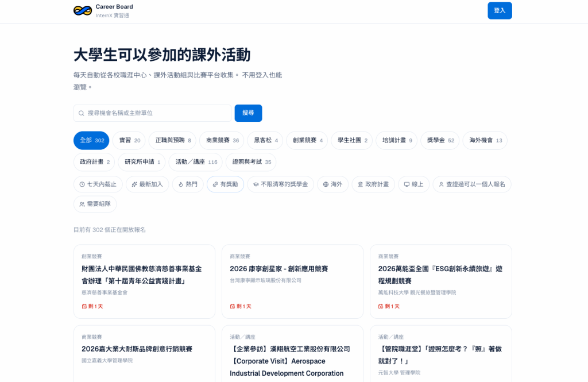Click the monitor icon on 線上 chip

pos(407,184)
